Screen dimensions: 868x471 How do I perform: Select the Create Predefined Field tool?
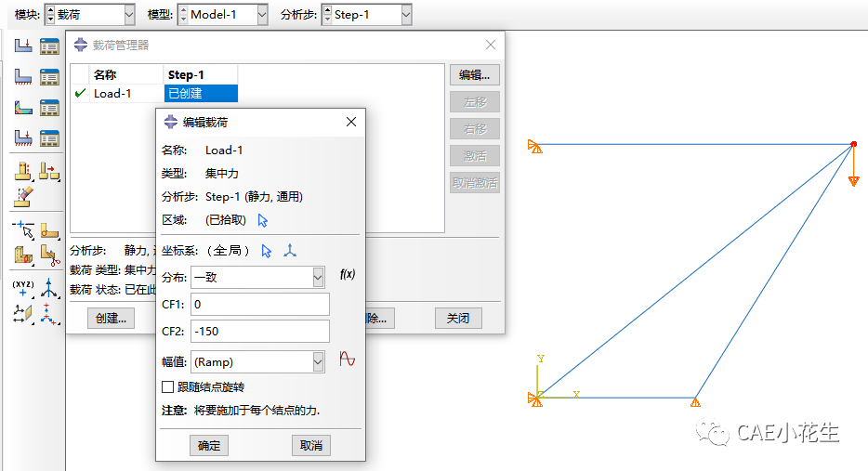pyautogui.click(x=22, y=107)
